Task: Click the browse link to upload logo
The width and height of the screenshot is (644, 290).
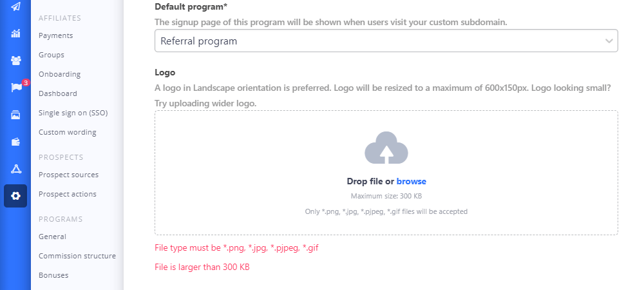Action: pyautogui.click(x=411, y=182)
